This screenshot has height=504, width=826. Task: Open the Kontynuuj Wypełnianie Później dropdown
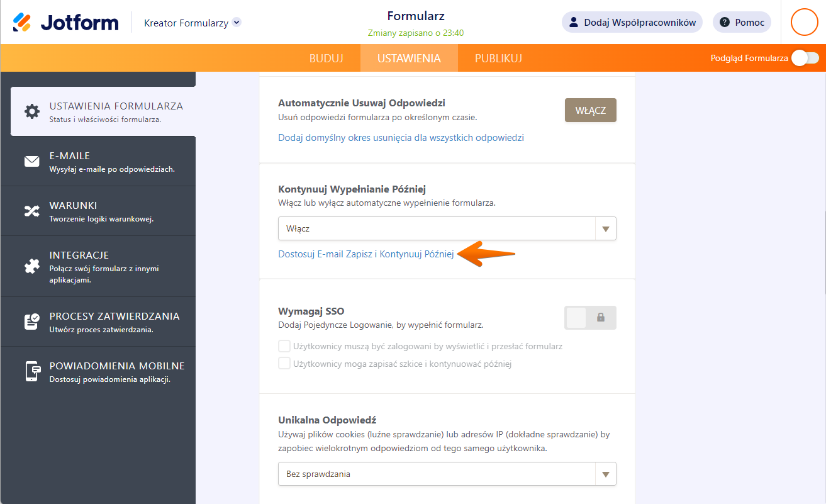[447, 228]
